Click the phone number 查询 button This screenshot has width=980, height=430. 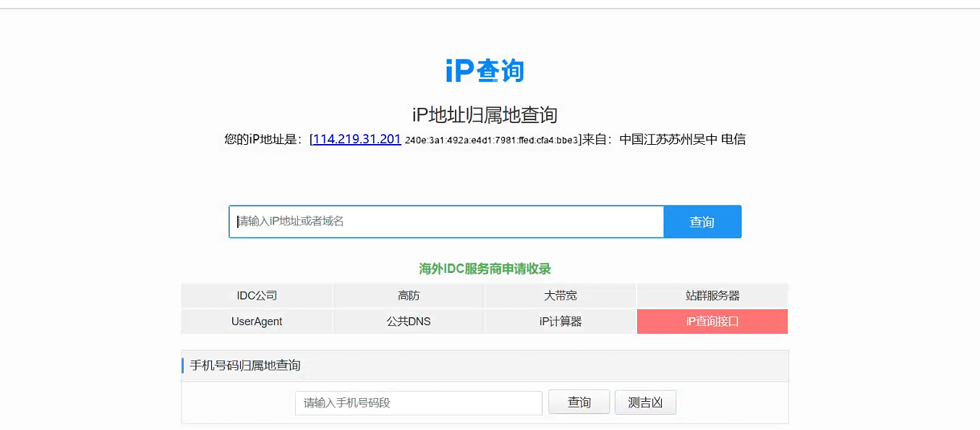click(x=579, y=402)
